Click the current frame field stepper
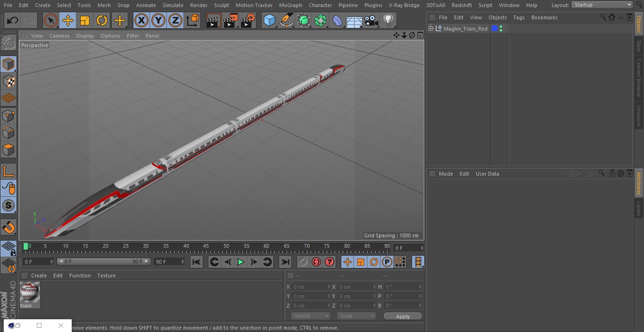The height and width of the screenshot is (332, 644). (x=422, y=248)
